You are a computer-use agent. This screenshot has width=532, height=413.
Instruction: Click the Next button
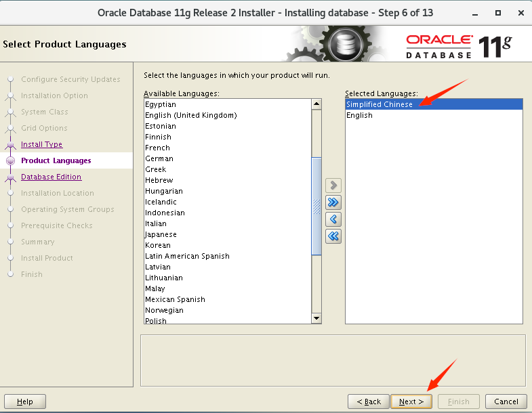[x=411, y=401]
